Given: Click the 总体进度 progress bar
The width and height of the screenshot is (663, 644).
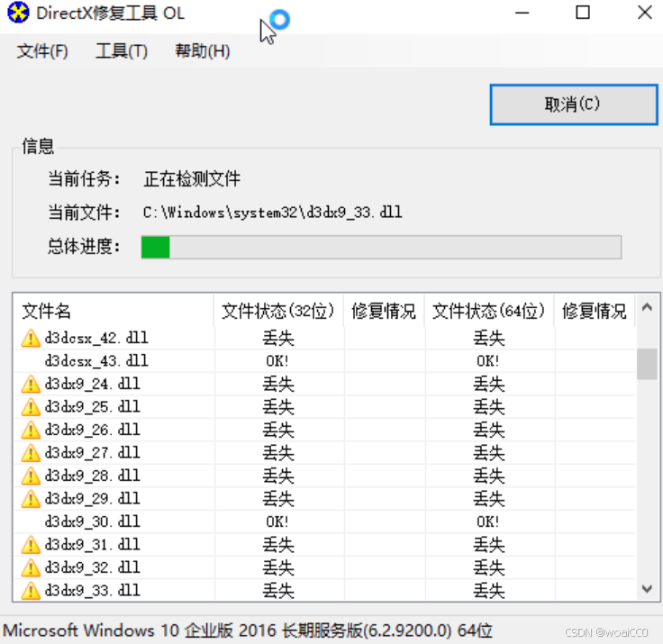Looking at the screenshot, I should pyautogui.click(x=381, y=247).
